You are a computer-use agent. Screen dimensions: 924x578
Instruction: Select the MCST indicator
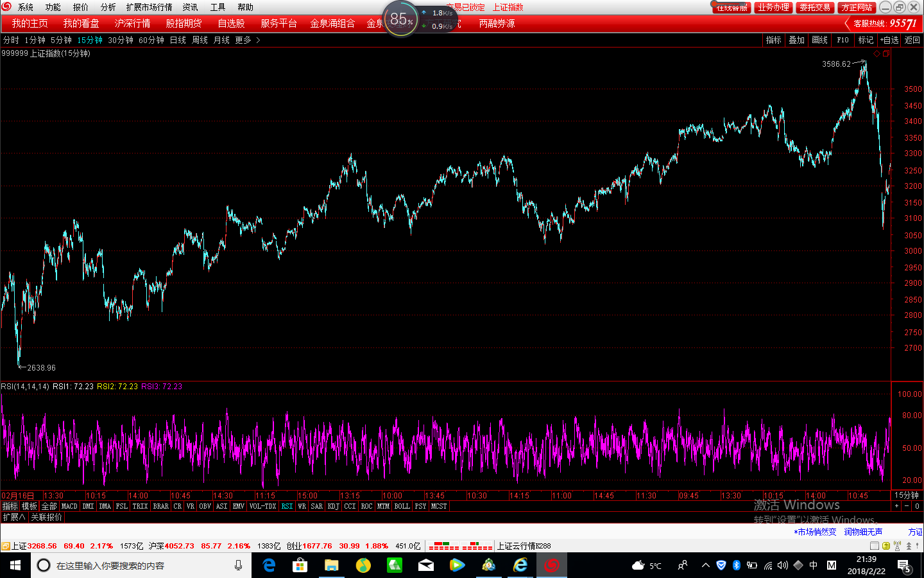pyautogui.click(x=439, y=506)
